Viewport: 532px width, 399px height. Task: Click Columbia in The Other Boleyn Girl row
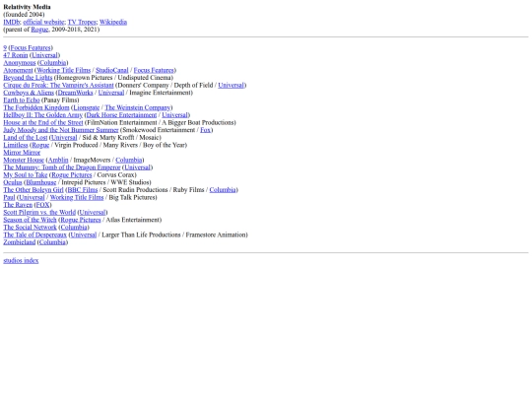(223, 190)
